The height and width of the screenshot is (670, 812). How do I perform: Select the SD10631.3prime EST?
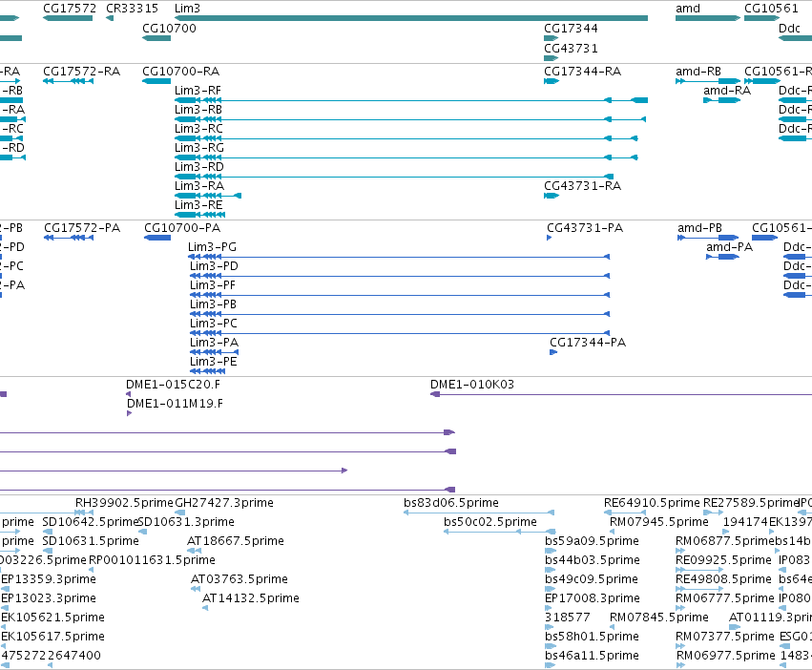(x=141, y=531)
